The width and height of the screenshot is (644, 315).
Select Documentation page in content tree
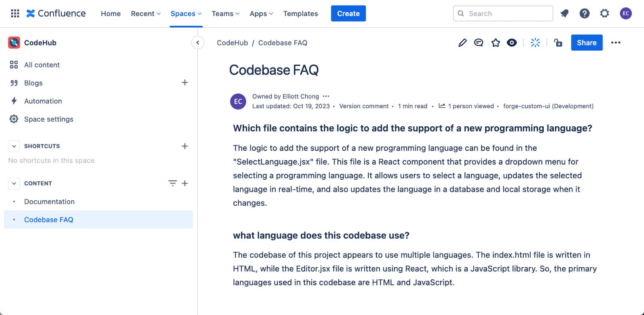[49, 202]
